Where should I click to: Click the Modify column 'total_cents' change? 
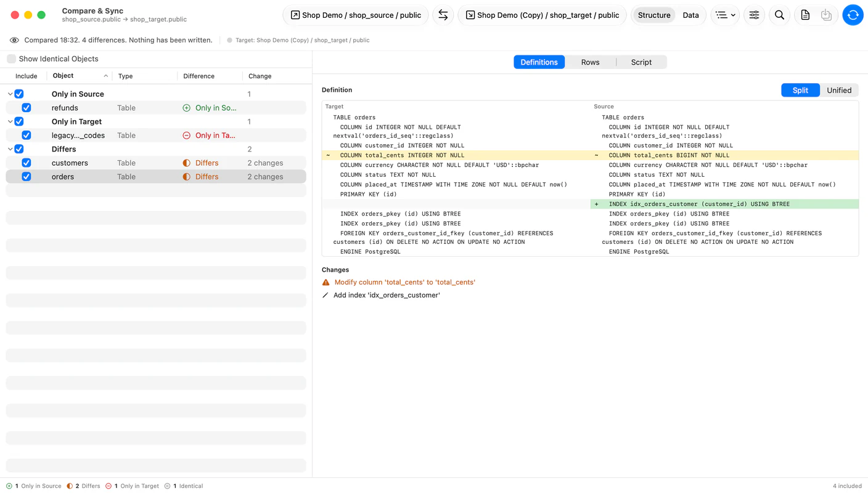[x=404, y=282]
